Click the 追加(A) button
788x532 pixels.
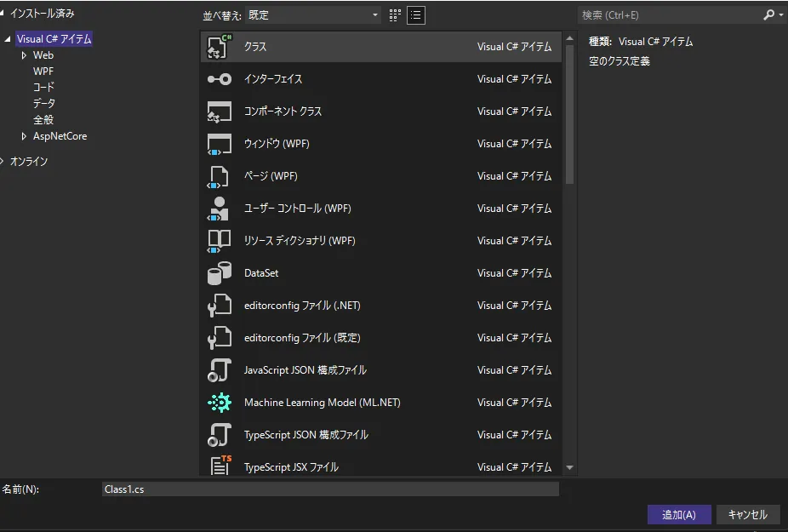click(679, 514)
